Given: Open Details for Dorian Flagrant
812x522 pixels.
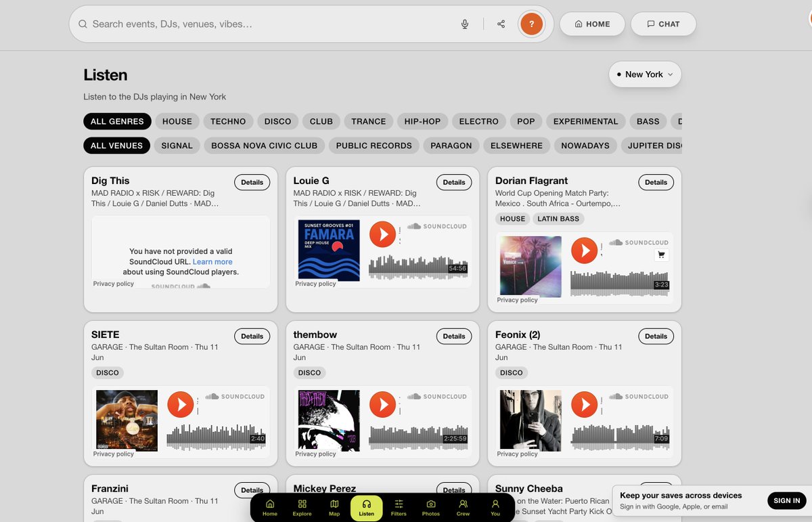Looking at the screenshot, I should point(656,182).
